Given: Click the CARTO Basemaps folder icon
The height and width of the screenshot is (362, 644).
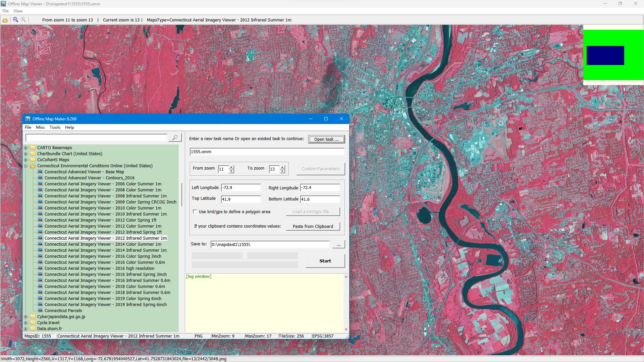Looking at the screenshot, I should coord(33,147).
